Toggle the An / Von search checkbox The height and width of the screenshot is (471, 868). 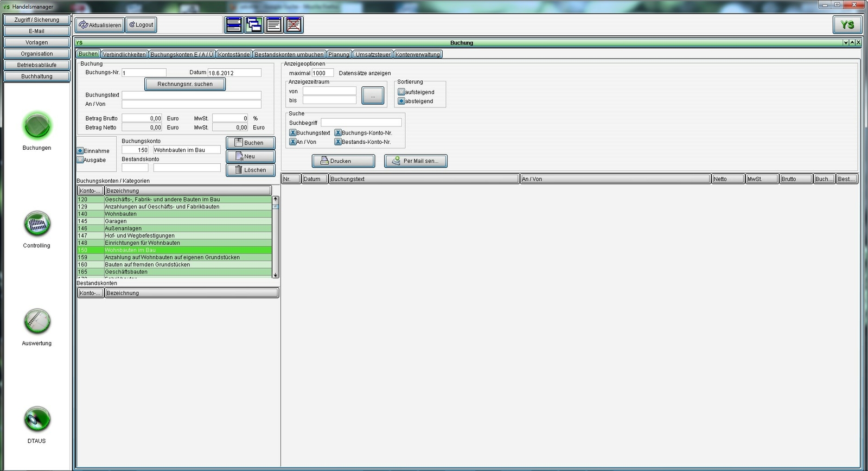292,142
